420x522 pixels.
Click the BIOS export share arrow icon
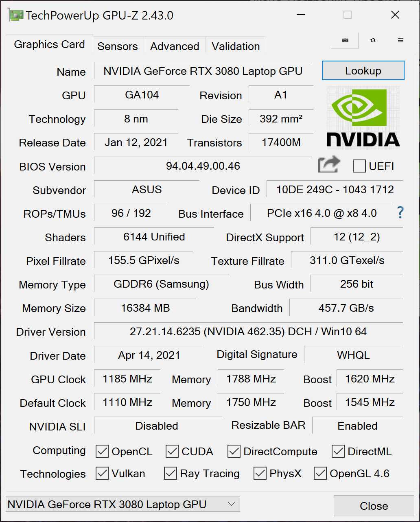[x=329, y=164]
